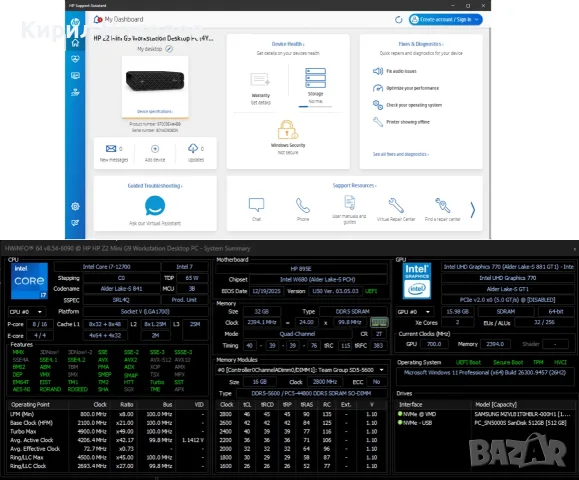The height and width of the screenshot is (480, 579).
Task: Open Virtual Repair Center wrench icon
Action: [396, 205]
